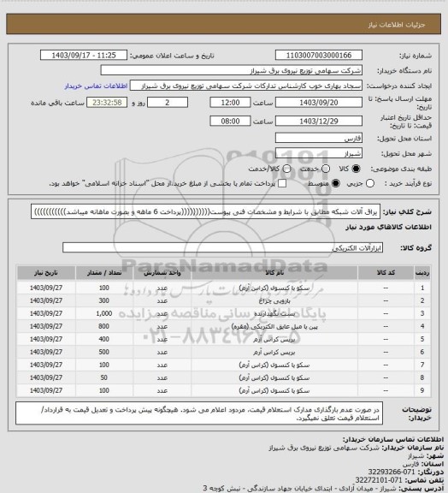Click the جزئیات اطلاعات نیاز header title
The height and width of the screenshot is (493, 448).
pos(397,25)
